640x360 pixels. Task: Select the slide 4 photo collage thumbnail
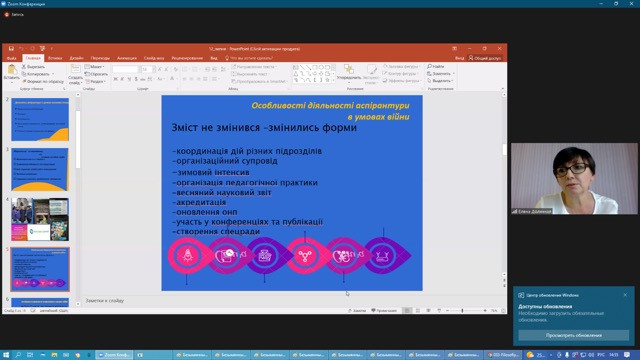coord(40,219)
